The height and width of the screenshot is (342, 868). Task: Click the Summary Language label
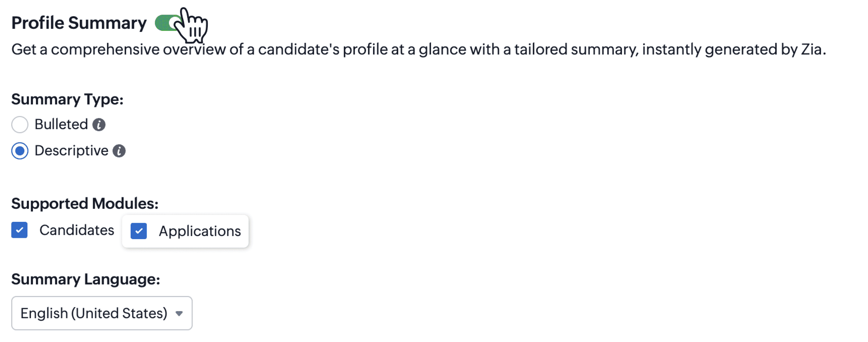pyautogui.click(x=86, y=279)
